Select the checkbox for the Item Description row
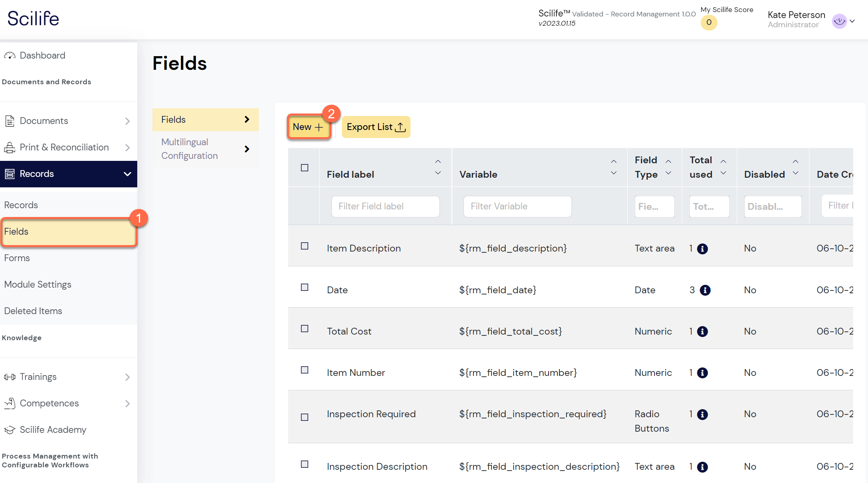This screenshot has width=868, height=483. [304, 246]
